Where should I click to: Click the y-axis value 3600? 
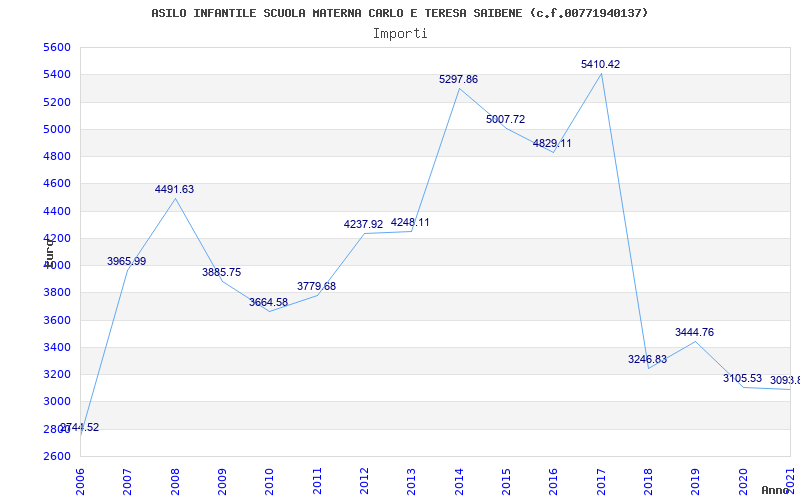click(57, 320)
